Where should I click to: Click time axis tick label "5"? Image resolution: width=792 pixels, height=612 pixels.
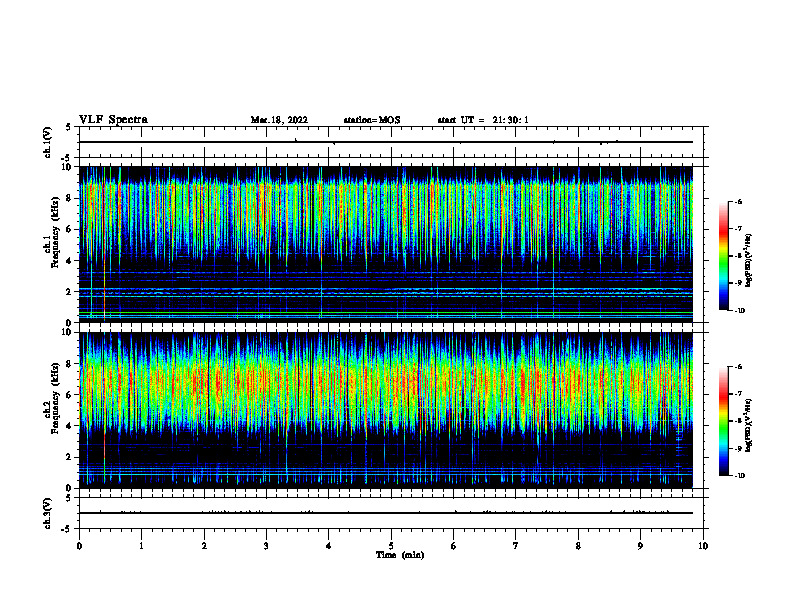(x=391, y=546)
